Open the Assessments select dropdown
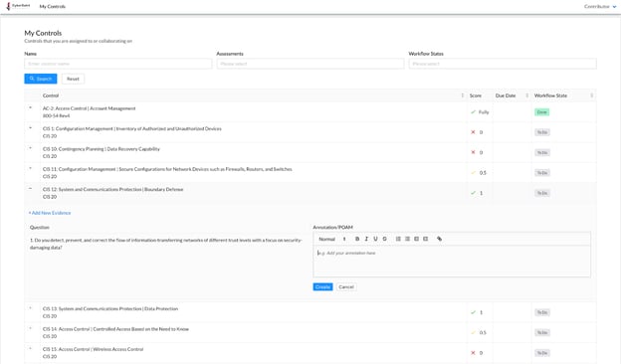The image size is (621, 364). point(310,64)
